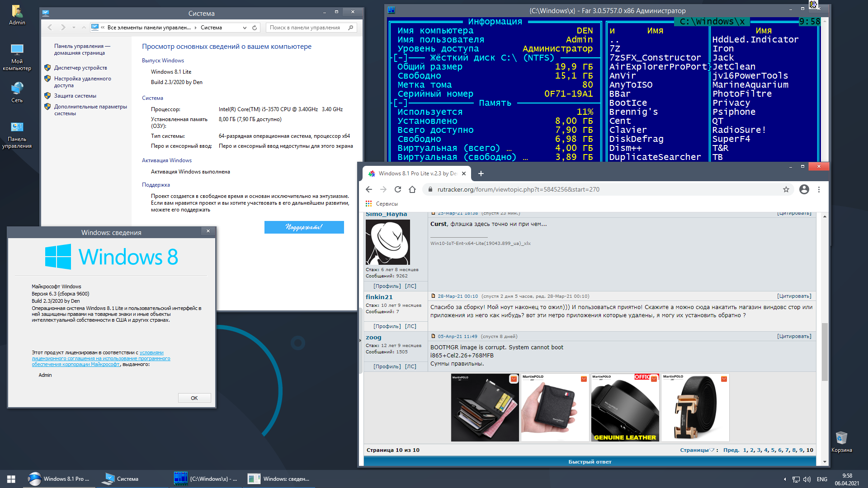Viewport: 868px width, 488px height.
Task: Open the Сеть desktop icon
Action: 17,92
